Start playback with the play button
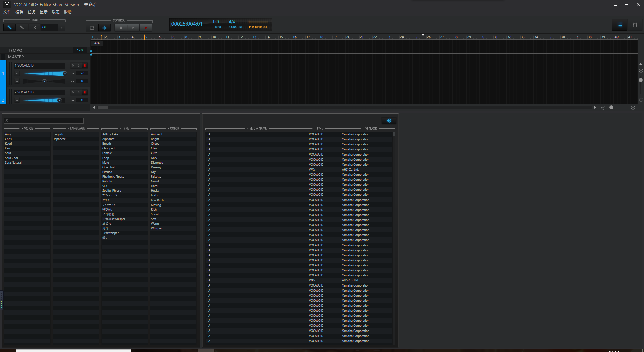The image size is (644, 352). coord(133,28)
